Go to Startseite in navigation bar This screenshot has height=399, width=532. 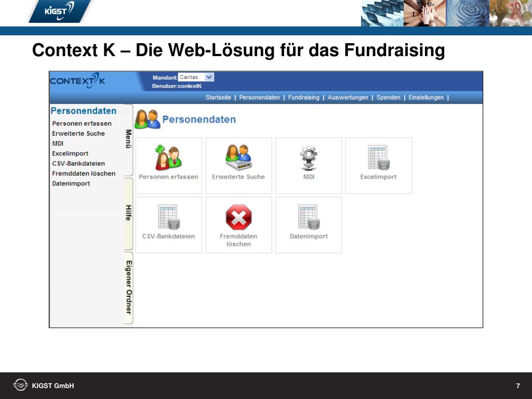(x=218, y=97)
